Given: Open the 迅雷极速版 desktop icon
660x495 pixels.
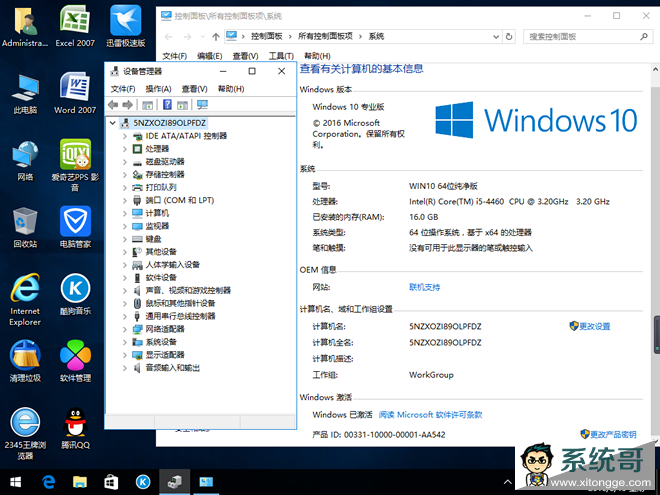Looking at the screenshot, I should pyautogui.click(x=125, y=26).
